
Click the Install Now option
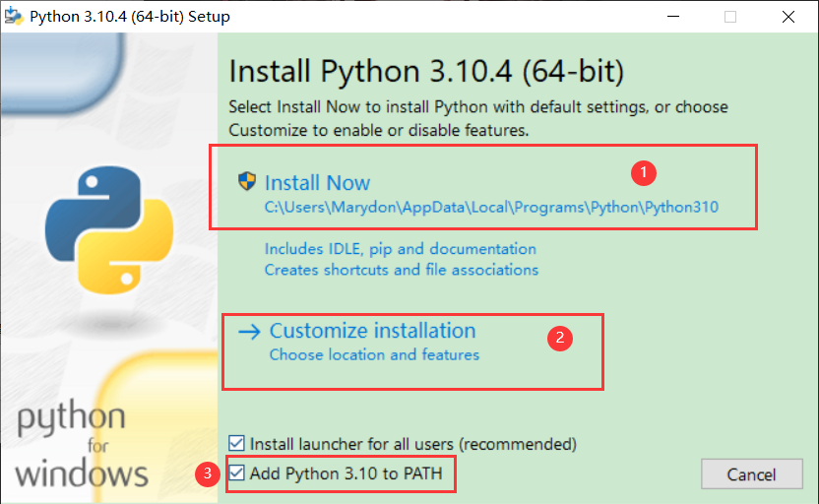[x=317, y=183]
